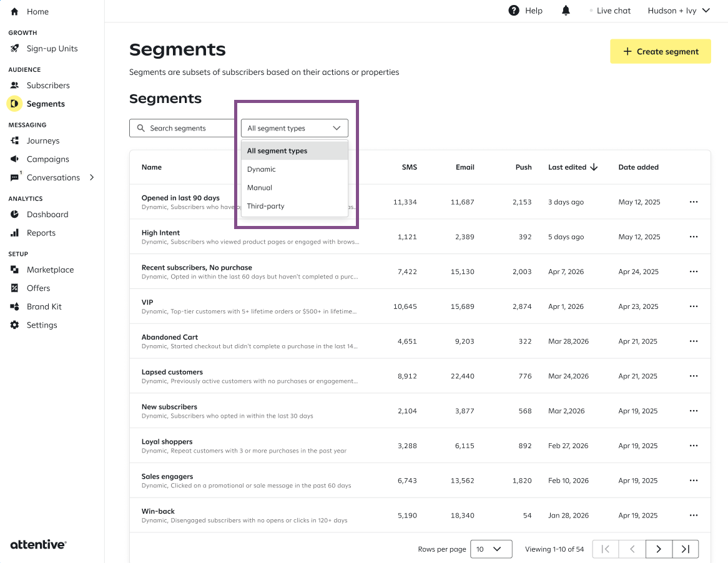This screenshot has width=728, height=563.
Task: Open more options for VIP segment
Action: point(693,306)
